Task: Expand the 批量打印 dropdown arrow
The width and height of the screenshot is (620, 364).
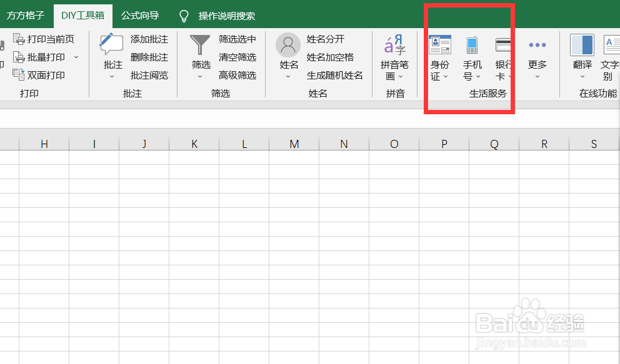Action: (x=76, y=57)
